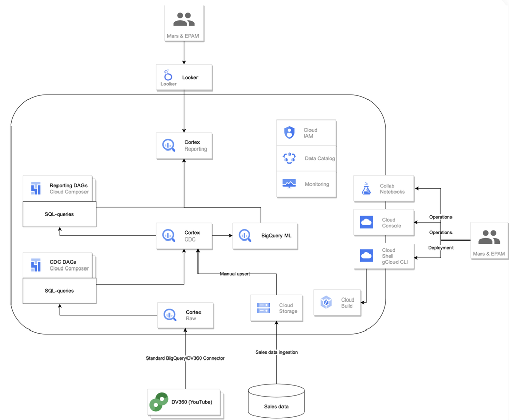
Task: Select the "Cloud Console" label
Action: coord(391,223)
